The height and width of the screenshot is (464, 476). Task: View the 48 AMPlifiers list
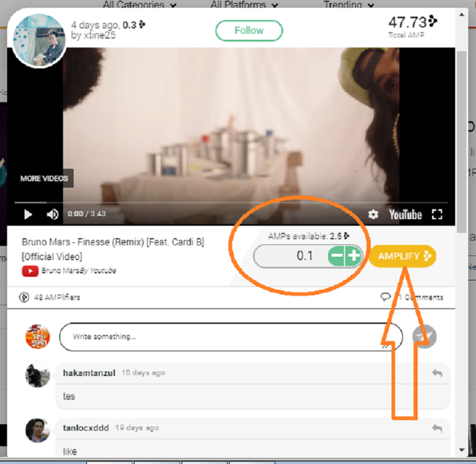(x=57, y=297)
